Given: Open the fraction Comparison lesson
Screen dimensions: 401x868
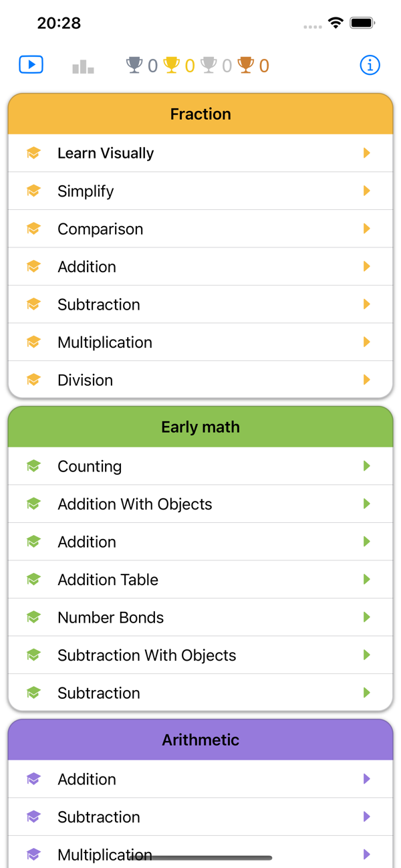Looking at the screenshot, I should pos(100,229).
